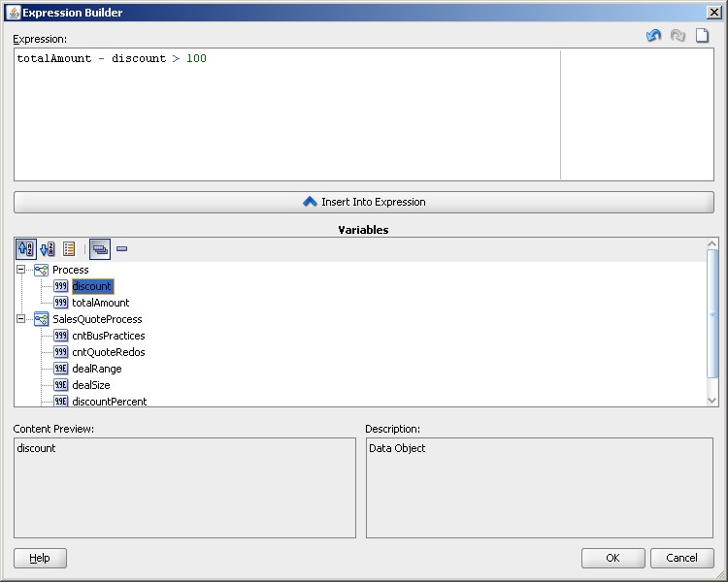The height and width of the screenshot is (582, 728).
Task: Toggle the expand-all tree icon
Action: tap(100, 248)
